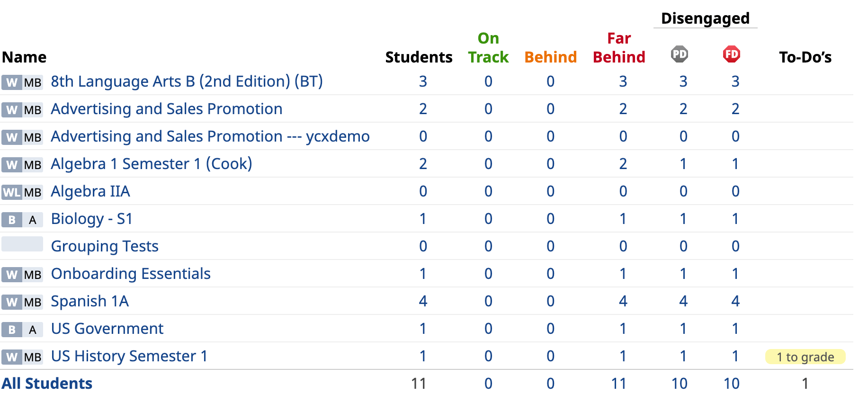The height and width of the screenshot is (412, 868).
Task: Select the B badge next to Biology - S1
Action: [12, 220]
